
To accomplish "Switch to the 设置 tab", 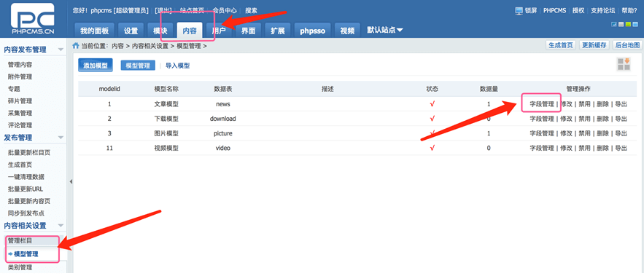I will click(x=131, y=31).
